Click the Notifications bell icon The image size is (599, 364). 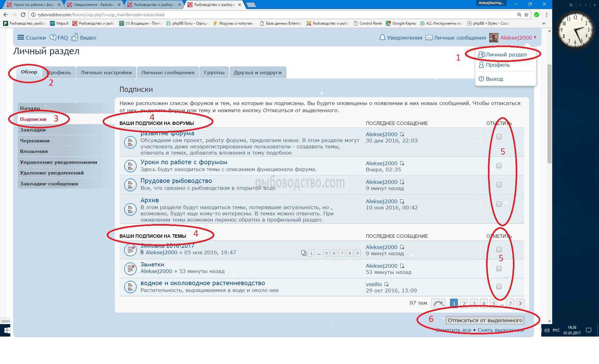382,37
